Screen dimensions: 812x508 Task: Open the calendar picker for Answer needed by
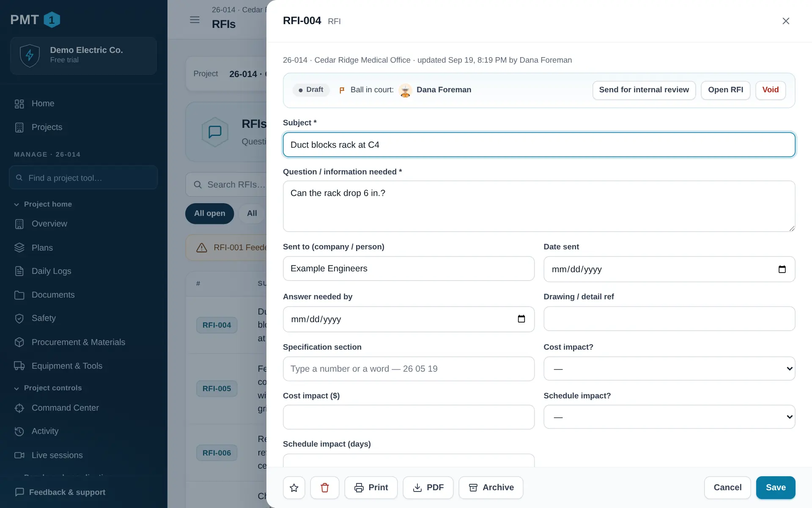click(521, 319)
